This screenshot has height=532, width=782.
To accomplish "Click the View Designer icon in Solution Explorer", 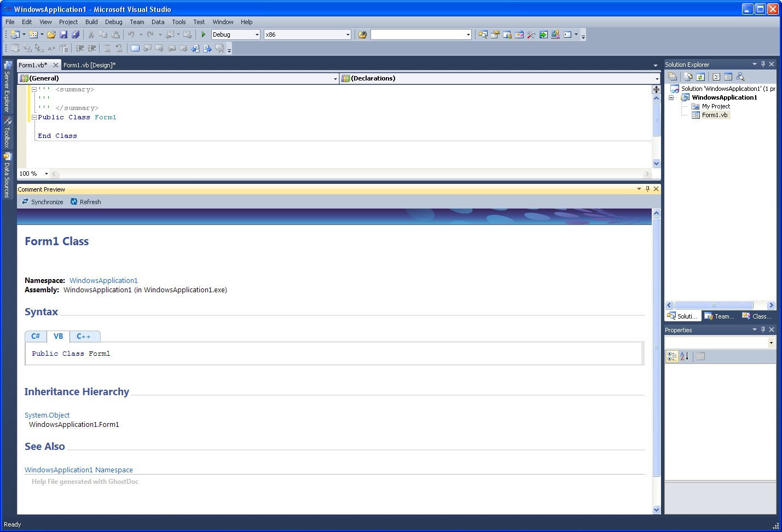I will 728,77.
